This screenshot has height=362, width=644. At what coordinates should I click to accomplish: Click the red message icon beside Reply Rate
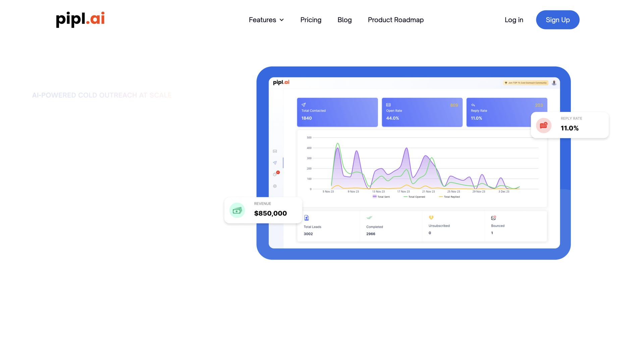pos(543,126)
